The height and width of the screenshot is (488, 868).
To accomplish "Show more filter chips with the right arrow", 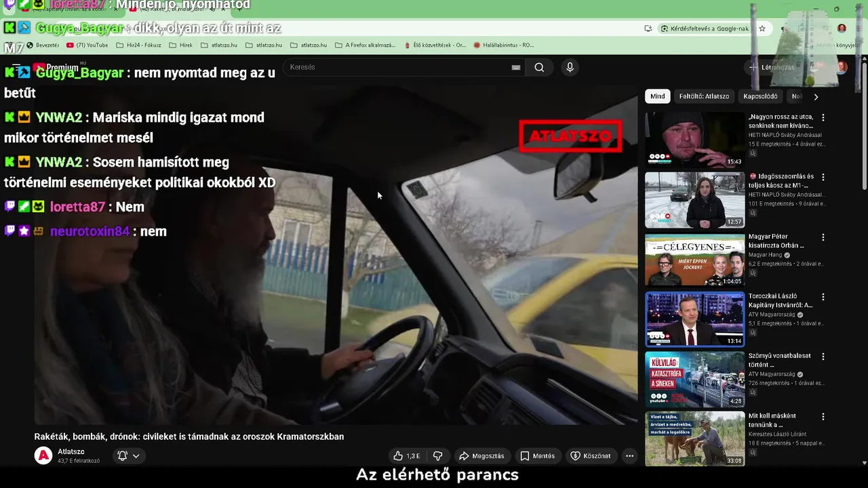I will pyautogui.click(x=816, y=96).
